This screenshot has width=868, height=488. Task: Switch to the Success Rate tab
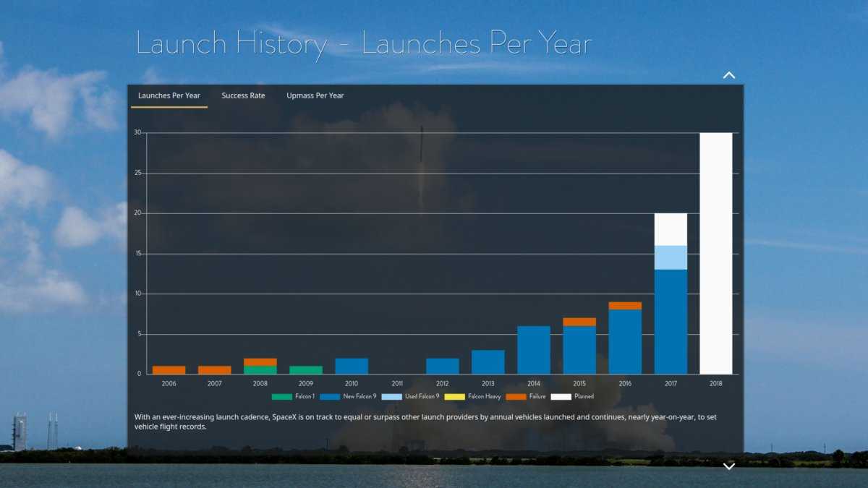tap(243, 95)
